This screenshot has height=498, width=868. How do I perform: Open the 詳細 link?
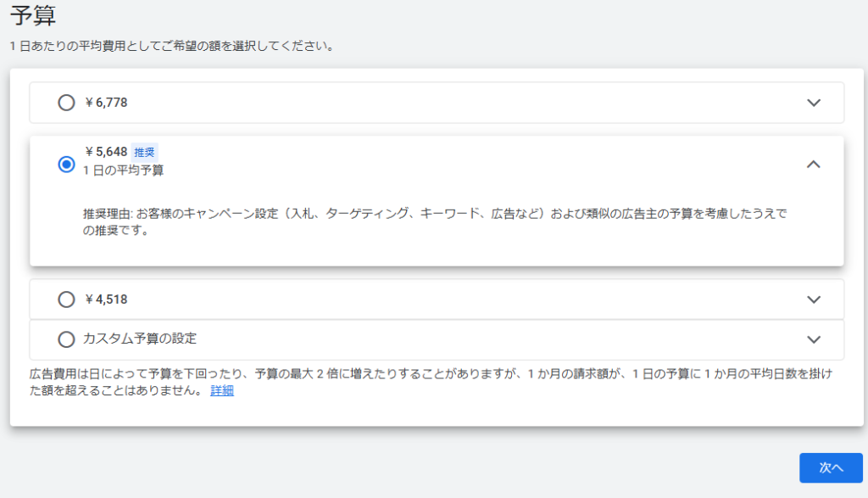tap(222, 391)
